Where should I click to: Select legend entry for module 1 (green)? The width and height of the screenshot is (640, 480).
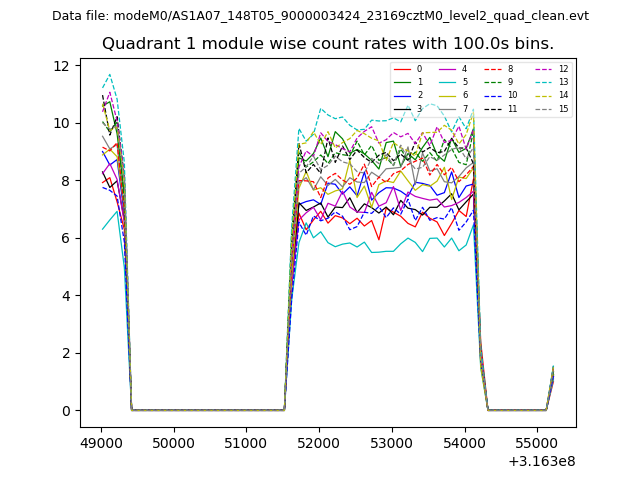404,82
